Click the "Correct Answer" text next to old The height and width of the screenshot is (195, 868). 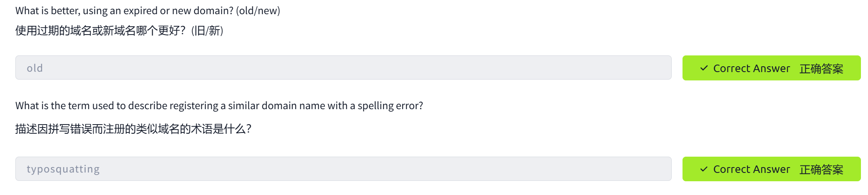pos(751,68)
